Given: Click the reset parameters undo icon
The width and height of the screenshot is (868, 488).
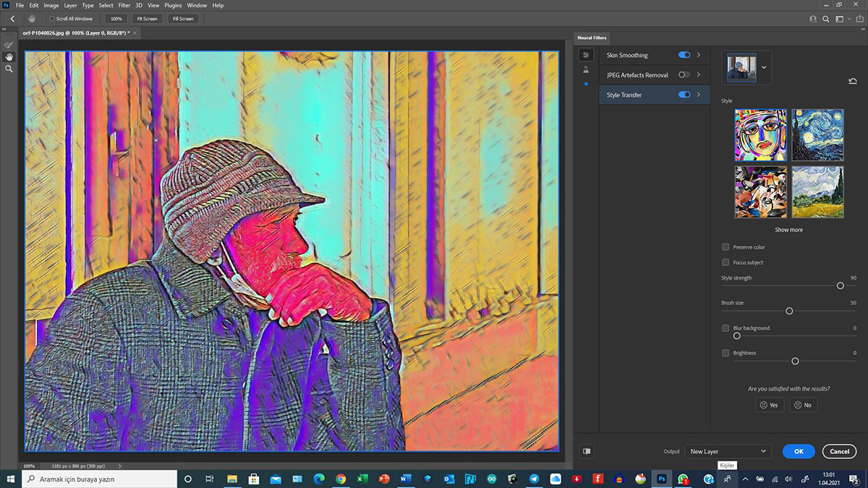Looking at the screenshot, I should pyautogui.click(x=853, y=81).
